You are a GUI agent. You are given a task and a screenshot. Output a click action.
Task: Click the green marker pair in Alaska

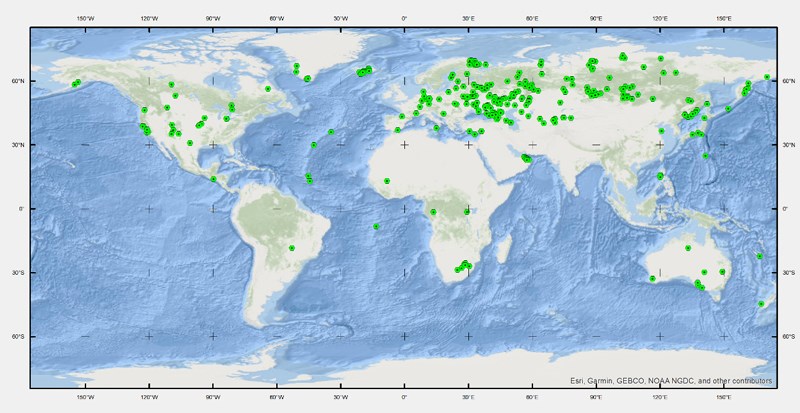(77, 83)
